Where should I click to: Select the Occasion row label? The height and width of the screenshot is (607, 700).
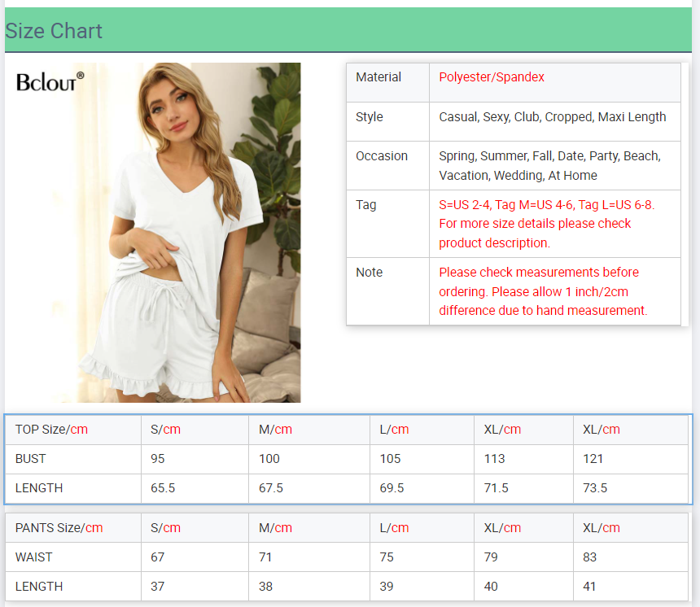pyautogui.click(x=382, y=156)
